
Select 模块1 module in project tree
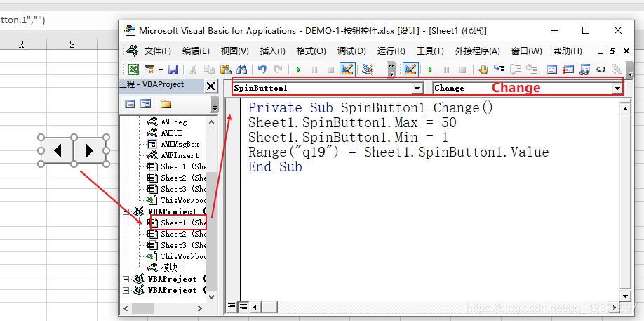[x=170, y=268]
